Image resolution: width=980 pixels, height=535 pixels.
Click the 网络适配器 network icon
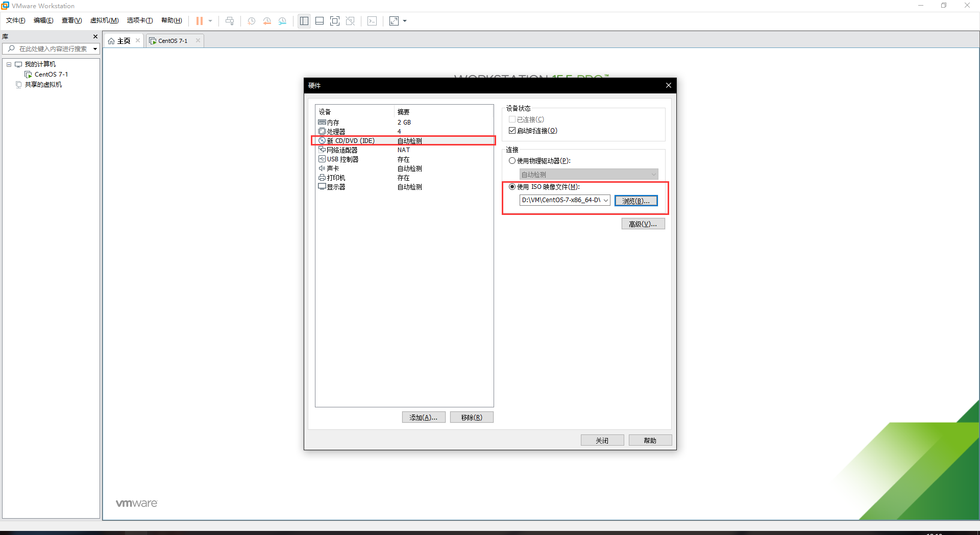pos(322,150)
